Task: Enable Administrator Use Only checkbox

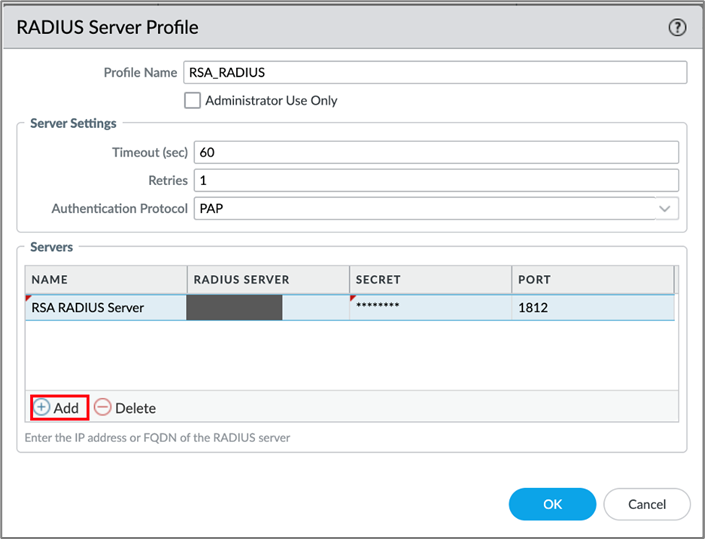Action: point(193,100)
